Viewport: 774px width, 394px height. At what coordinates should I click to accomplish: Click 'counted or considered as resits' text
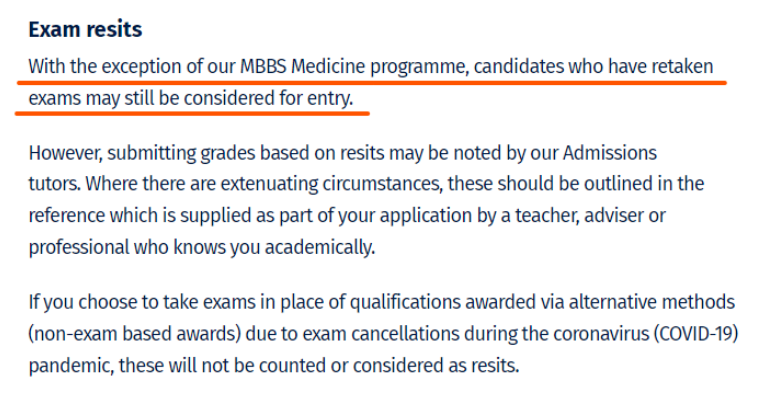click(389, 366)
